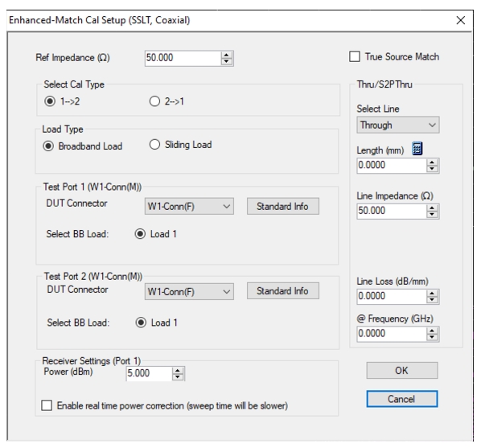The width and height of the screenshot is (481, 448).
Task: Increase receiver Power (dBm) up arrow
Action: (178, 370)
